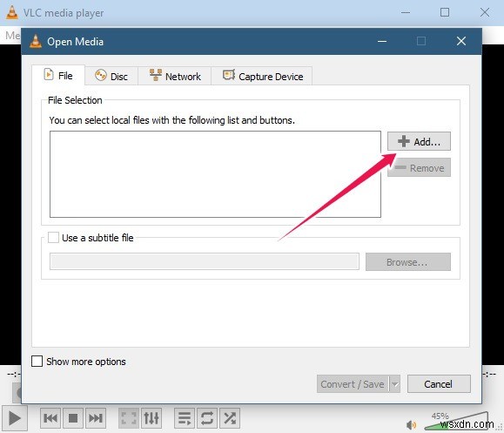Mute audio via speaker icon

coord(411,424)
